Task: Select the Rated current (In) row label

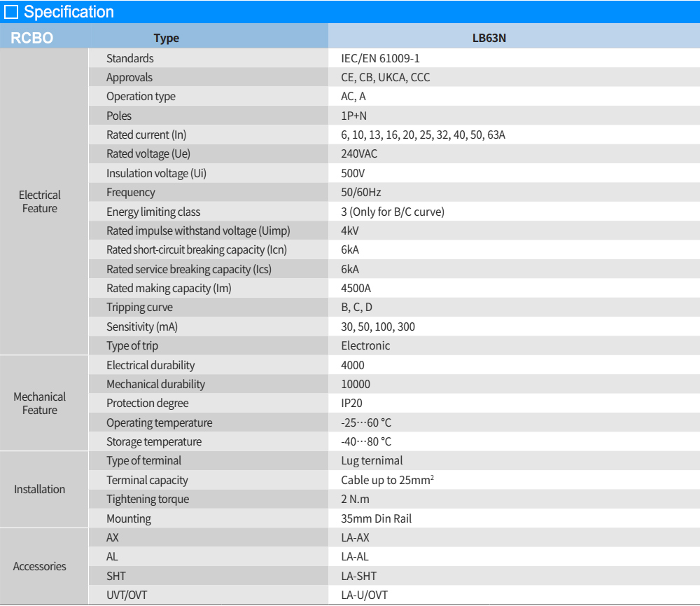Action: 146,135
